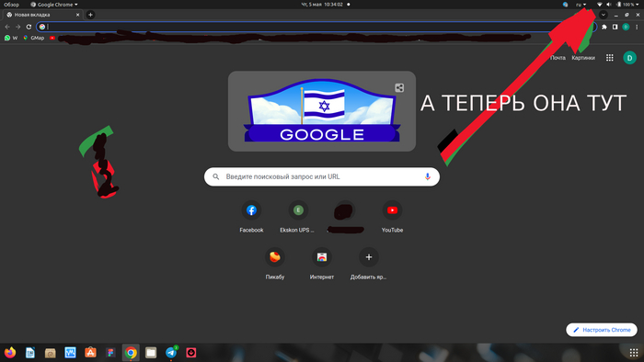Open the Интернет shortcut

(x=322, y=265)
